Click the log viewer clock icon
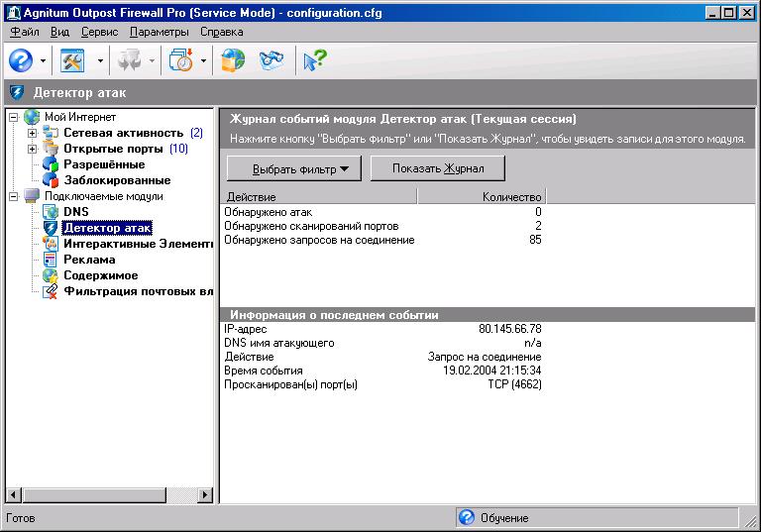Image resolution: width=761 pixels, height=532 pixels. [x=181, y=60]
